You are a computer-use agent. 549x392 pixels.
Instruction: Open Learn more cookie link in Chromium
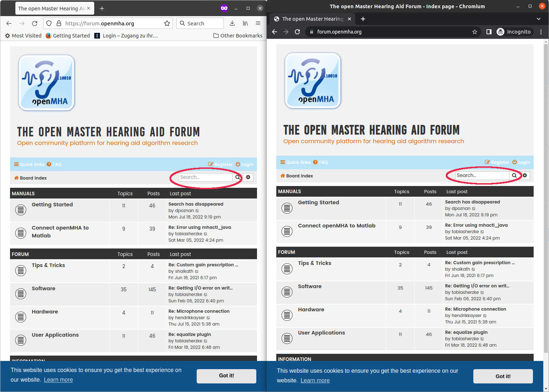pos(315,381)
